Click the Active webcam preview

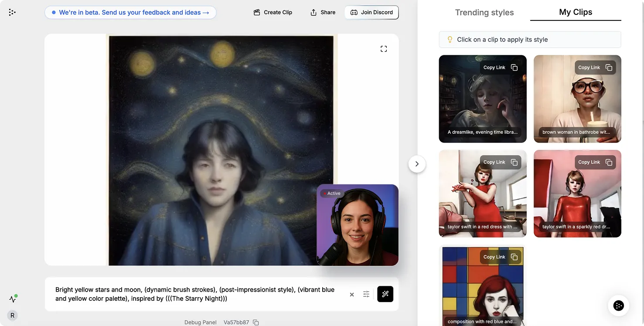358,225
